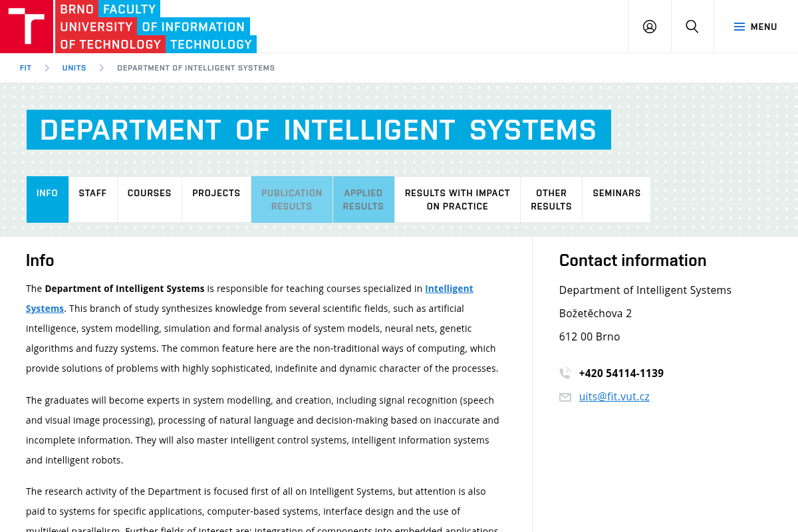Viewport: 798px width, 532px height.
Task: Open the user account icon
Action: pyautogui.click(x=650, y=27)
